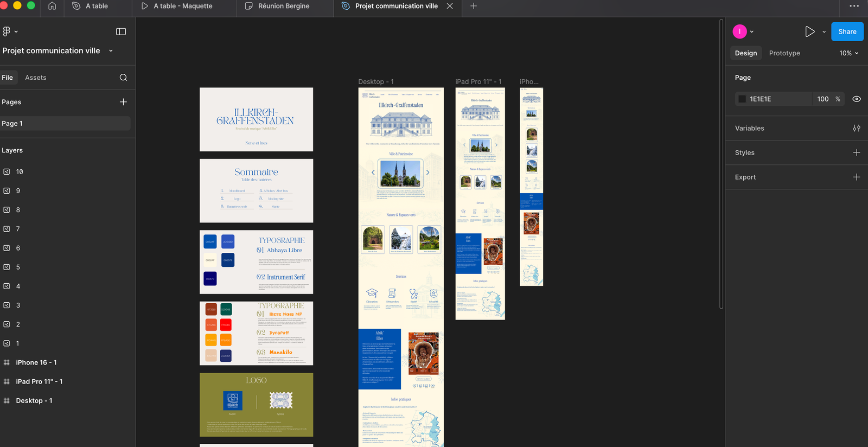Open the Réunion Bergine file tab

pyautogui.click(x=283, y=6)
